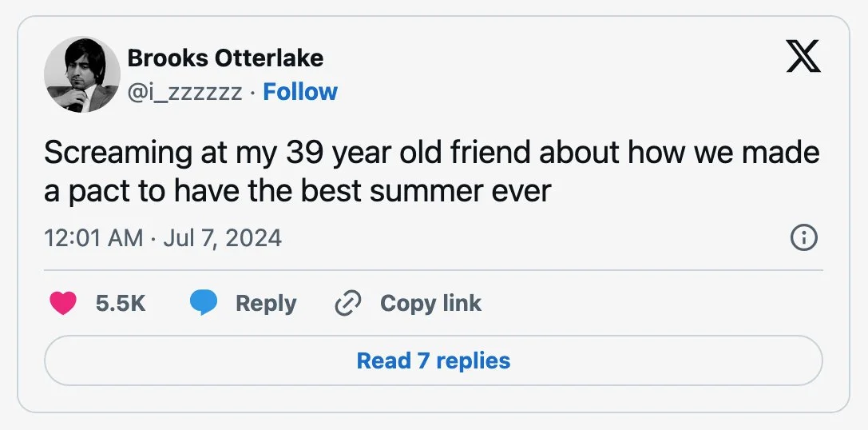Click the blue reply bubble icon

click(204, 304)
